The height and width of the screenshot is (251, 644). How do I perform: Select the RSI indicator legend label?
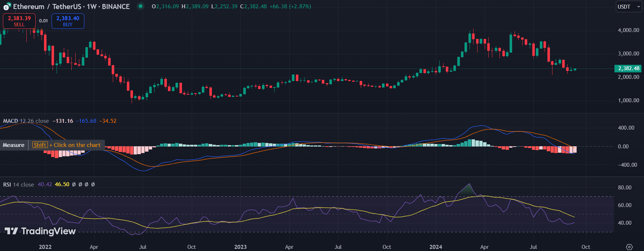coord(7,184)
